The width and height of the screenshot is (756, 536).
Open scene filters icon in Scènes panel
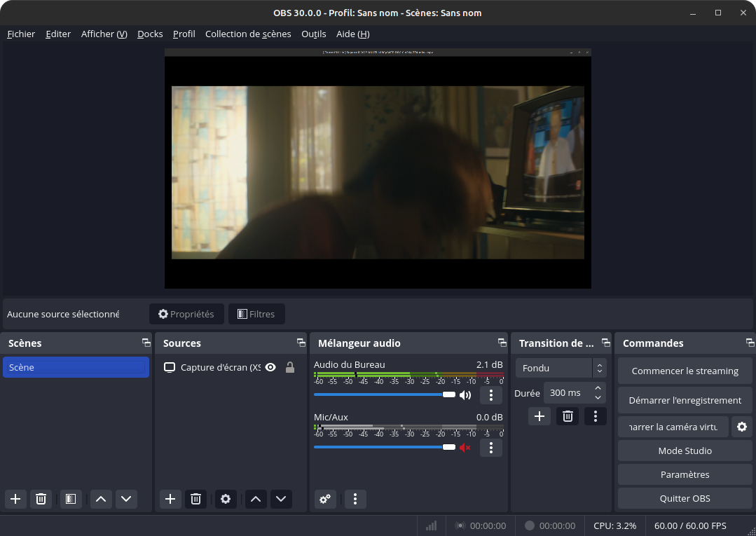point(70,499)
